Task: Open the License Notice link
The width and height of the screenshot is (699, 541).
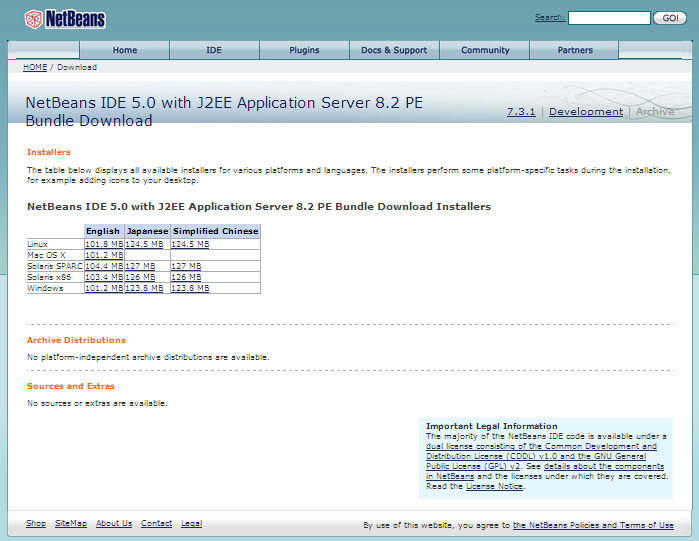Action: (x=494, y=486)
